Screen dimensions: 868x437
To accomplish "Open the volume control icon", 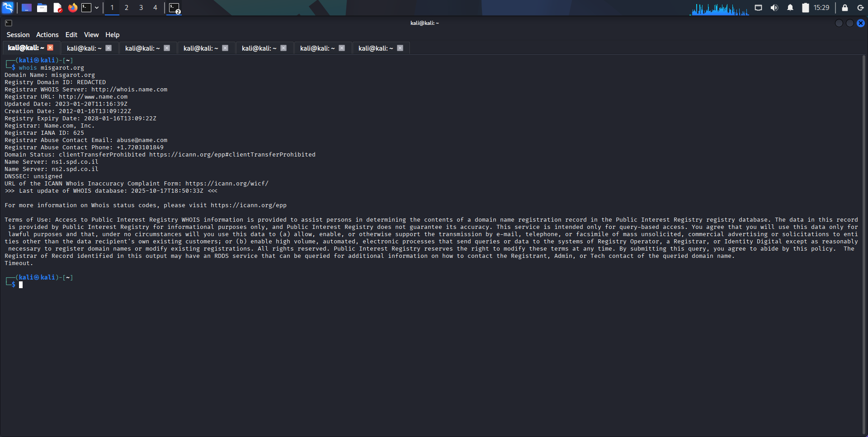I will point(774,8).
